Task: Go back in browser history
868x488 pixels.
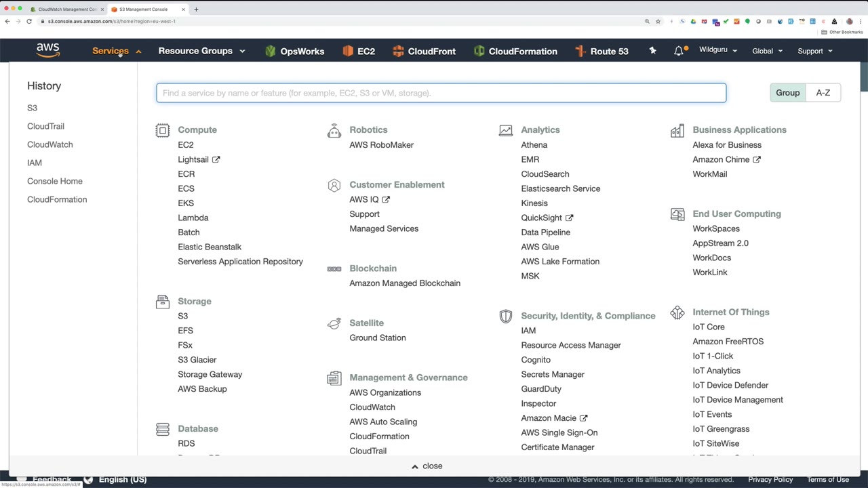Action: [7, 21]
